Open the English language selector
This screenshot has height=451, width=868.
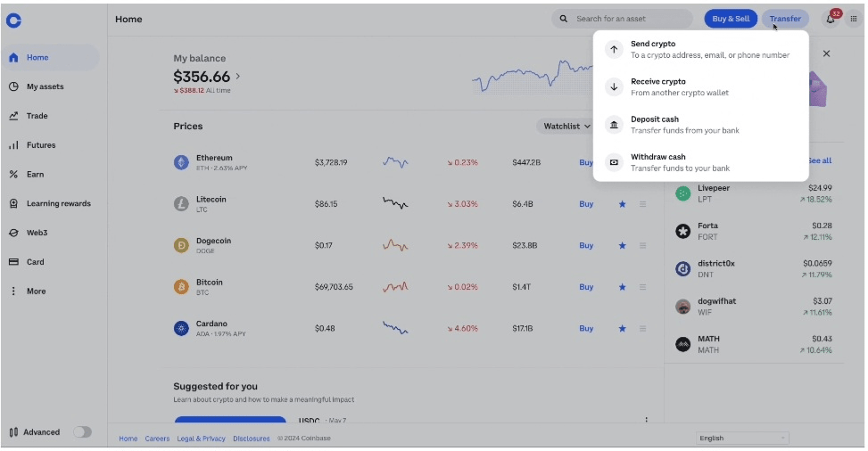click(x=742, y=439)
